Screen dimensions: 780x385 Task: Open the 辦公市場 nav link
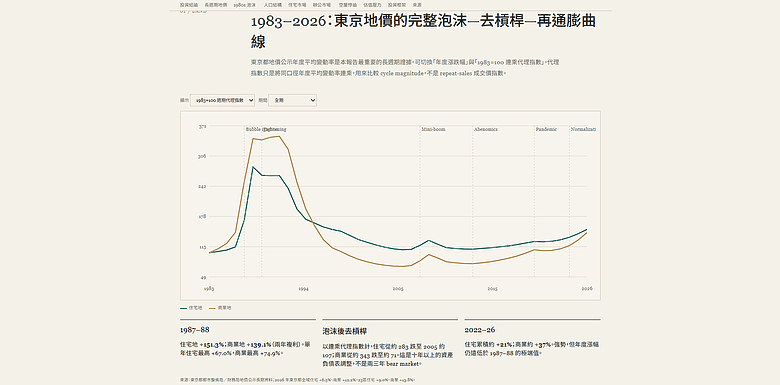click(x=321, y=4)
